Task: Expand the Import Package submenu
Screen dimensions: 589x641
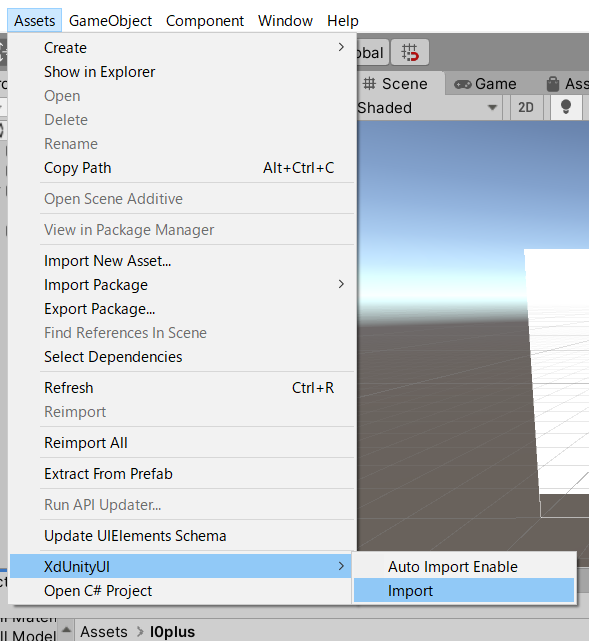Action: coord(181,285)
